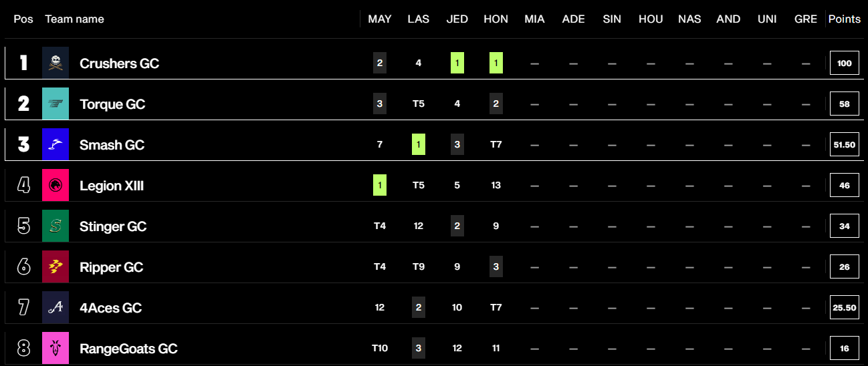868x366 pixels.
Task: Click the RangeGoats GC goat logo
Action: coord(56,349)
